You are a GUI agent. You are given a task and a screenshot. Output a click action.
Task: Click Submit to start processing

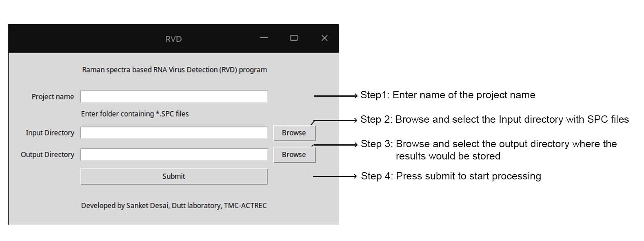[174, 177]
